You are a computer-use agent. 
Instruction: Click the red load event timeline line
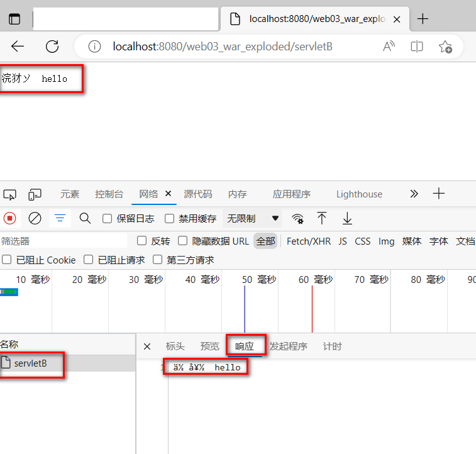click(x=312, y=309)
